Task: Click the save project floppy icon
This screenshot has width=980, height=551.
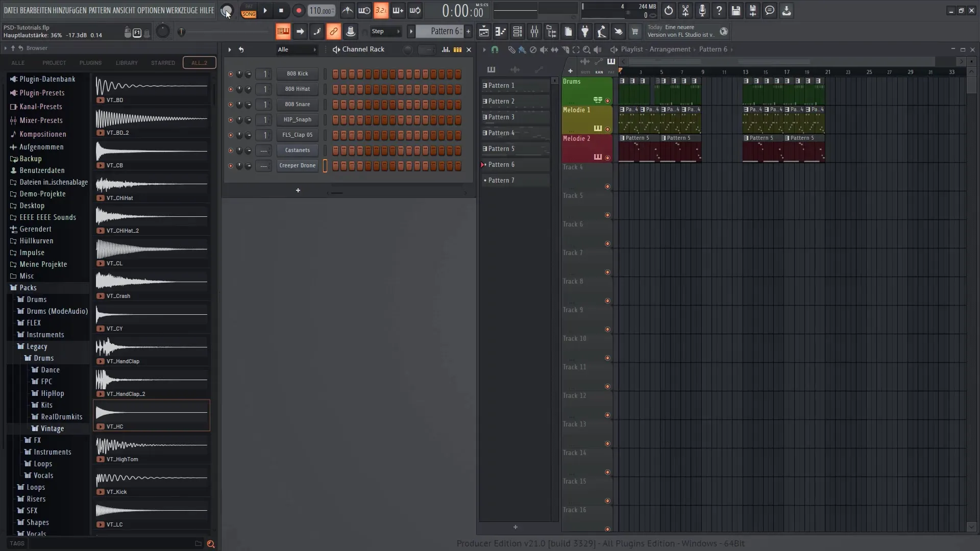Action: 736,11
